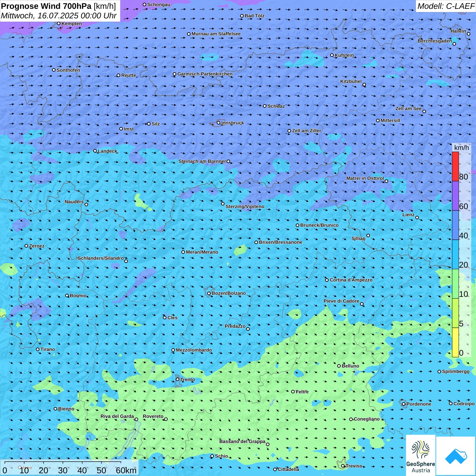Click the 'Modell: C-LAEF' label
Viewport: 476px width, 476px height.
[x=446, y=6]
